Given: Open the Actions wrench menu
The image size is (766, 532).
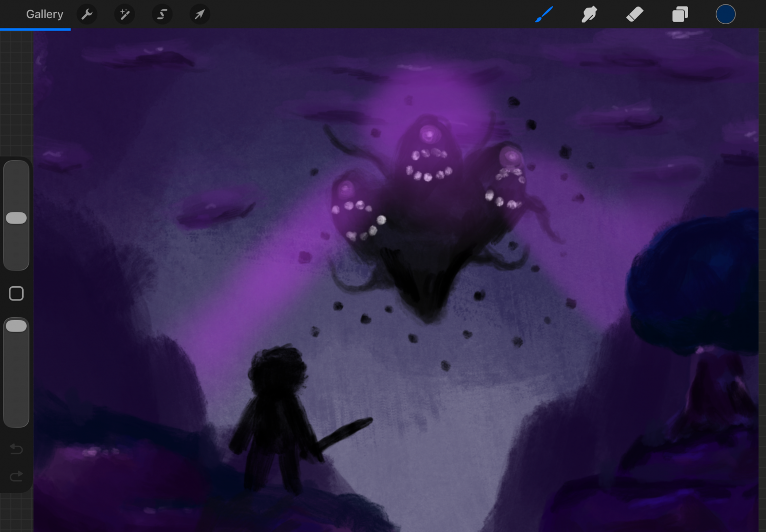Looking at the screenshot, I should [87, 14].
